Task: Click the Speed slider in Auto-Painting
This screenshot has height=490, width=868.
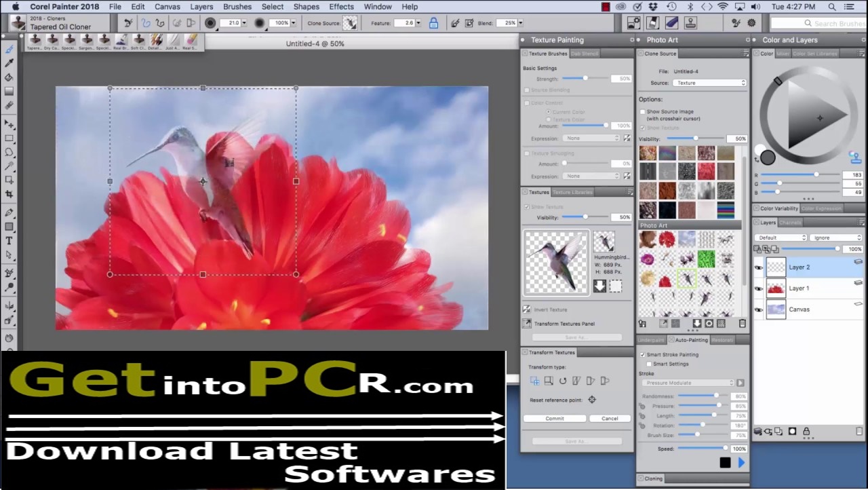Action: pos(702,449)
